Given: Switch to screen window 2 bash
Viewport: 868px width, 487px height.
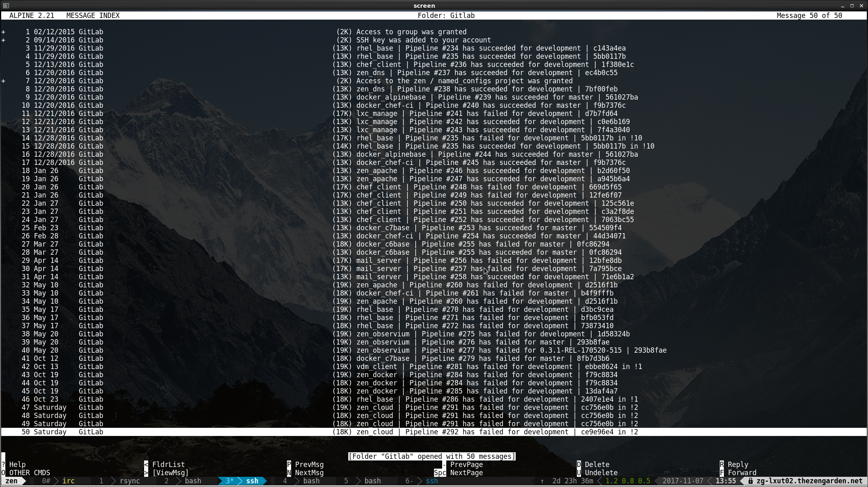Looking at the screenshot, I should coord(183,481).
